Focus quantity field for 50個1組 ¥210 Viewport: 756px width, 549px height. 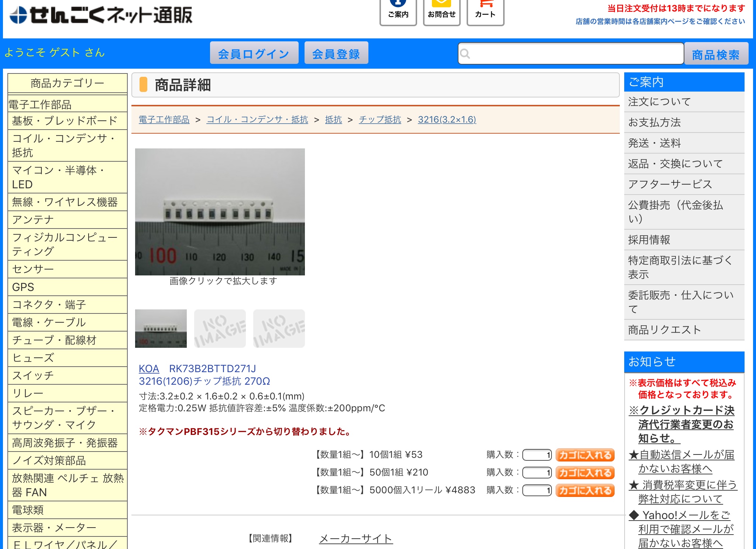point(537,473)
